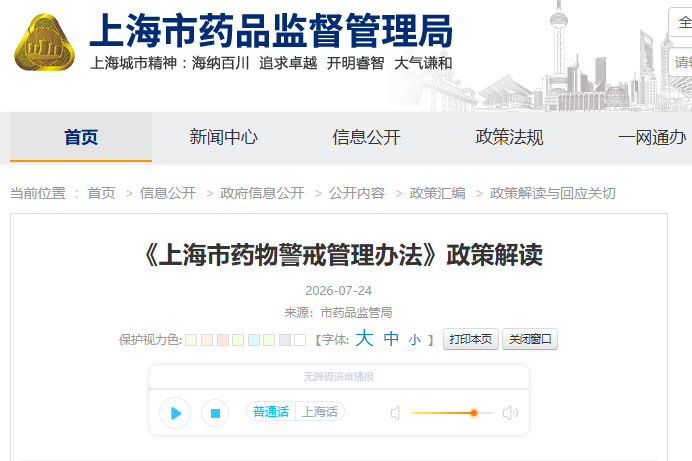Pick the pink eye-protection swatch
The image size is (692, 461).
tap(223, 340)
